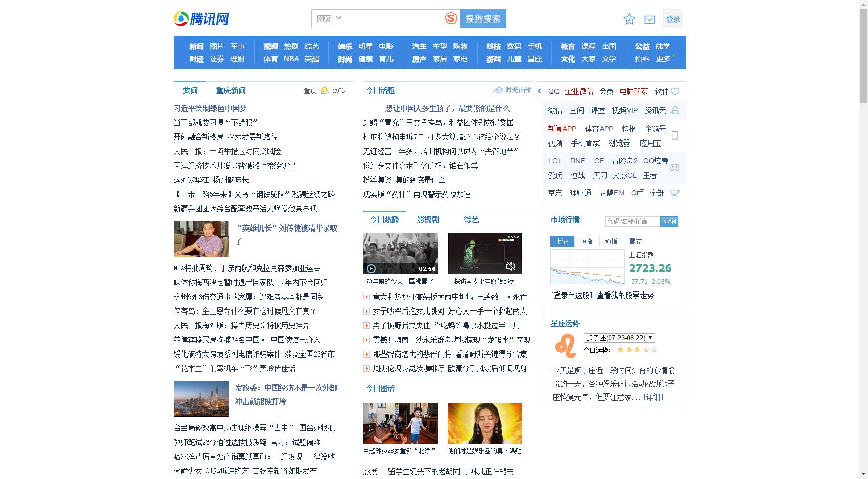Select the 恒指 market tab
Viewport: 868px width, 479px height.
(587, 241)
